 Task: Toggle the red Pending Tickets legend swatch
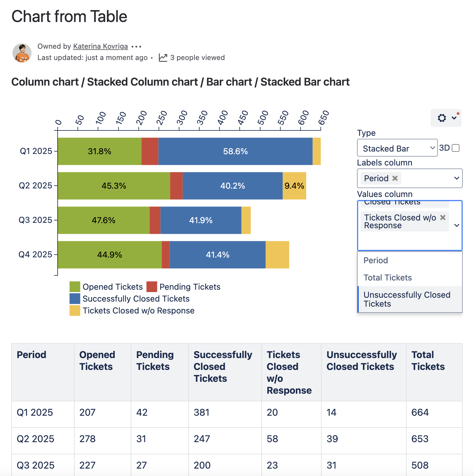point(152,287)
